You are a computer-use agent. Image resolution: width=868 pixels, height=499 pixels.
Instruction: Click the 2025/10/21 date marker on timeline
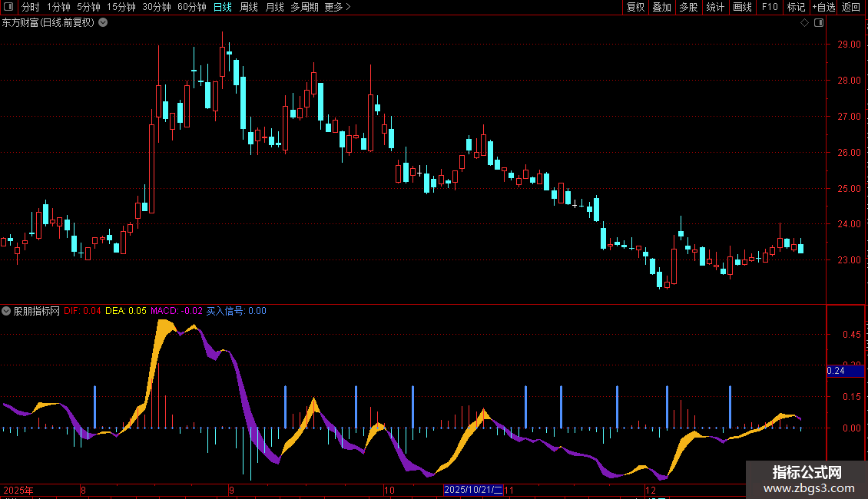point(473,490)
